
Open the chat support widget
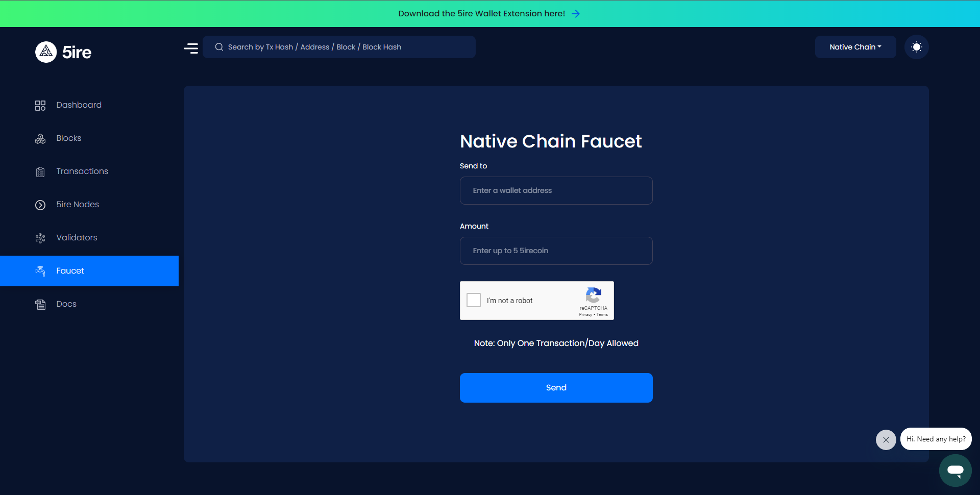coord(955,471)
